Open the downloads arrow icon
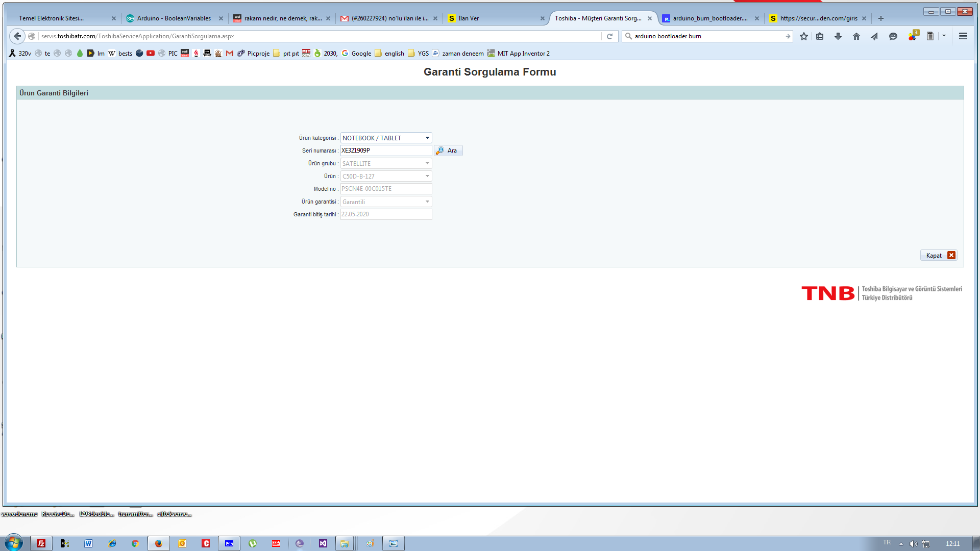This screenshot has height=551, width=980. pyautogui.click(x=838, y=36)
